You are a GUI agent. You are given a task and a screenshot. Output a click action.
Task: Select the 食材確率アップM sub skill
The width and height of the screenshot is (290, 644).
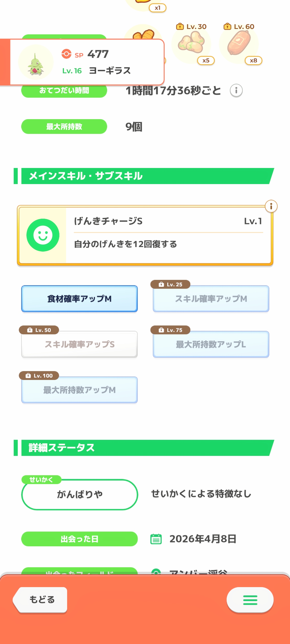(x=79, y=299)
